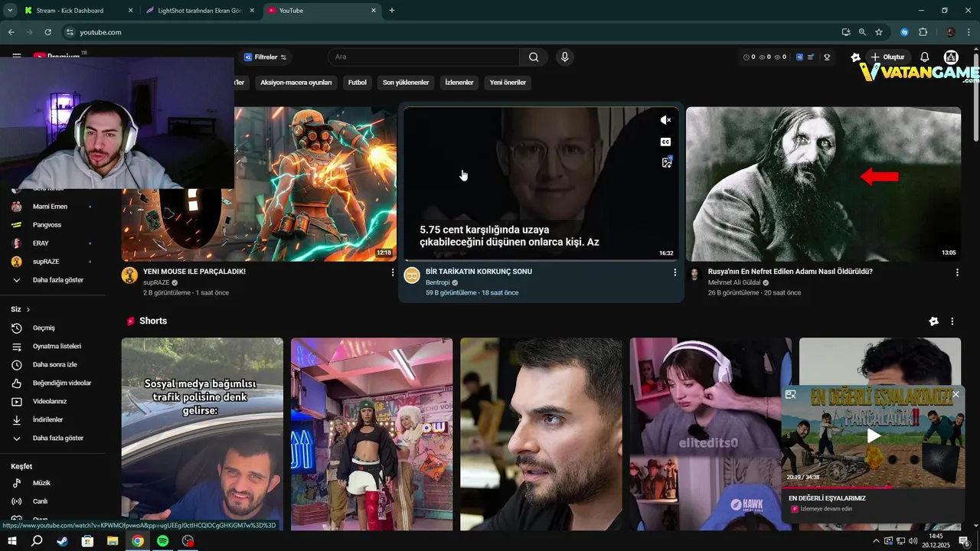Open Steam from the taskbar

point(62,541)
